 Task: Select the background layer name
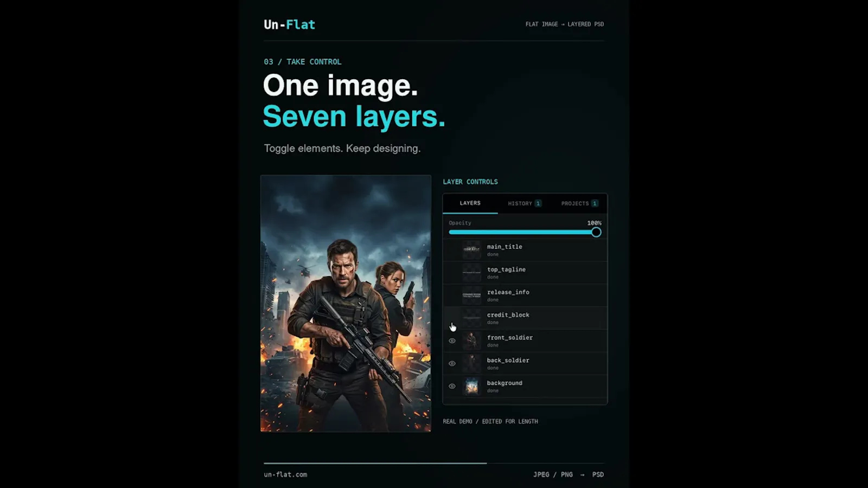click(505, 383)
